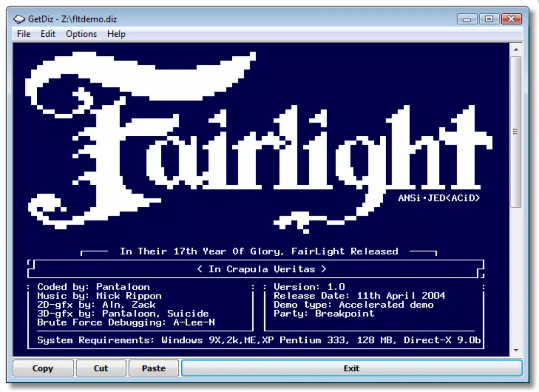This screenshot has width=539, height=392.
Task: Open the File menu
Action: pyautogui.click(x=24, y=34)
